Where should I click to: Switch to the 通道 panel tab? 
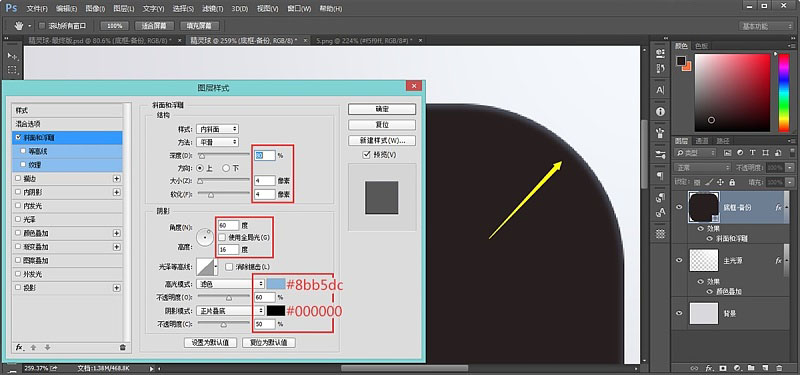(x=703, y=141)
